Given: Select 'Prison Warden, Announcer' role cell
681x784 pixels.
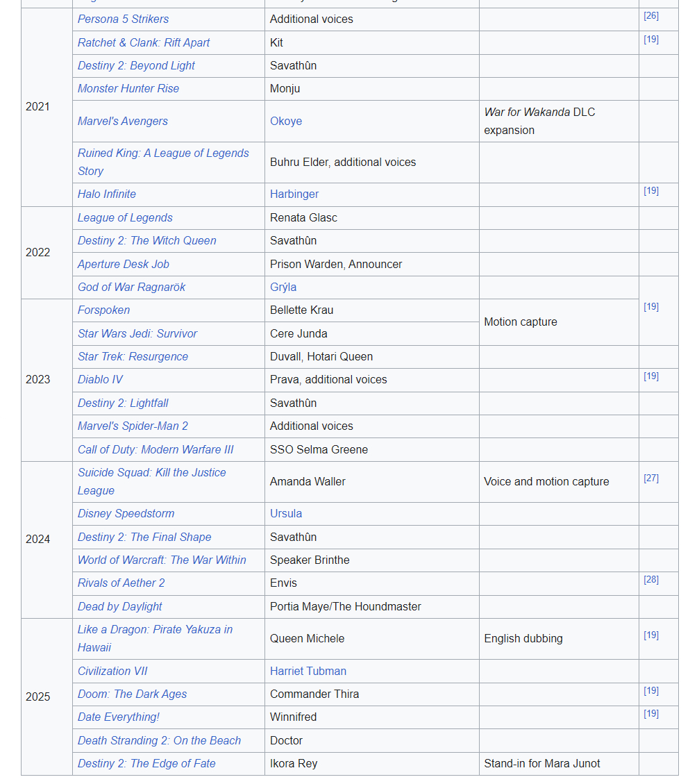Looking at the screenshot, I should [x=371, y=264].
